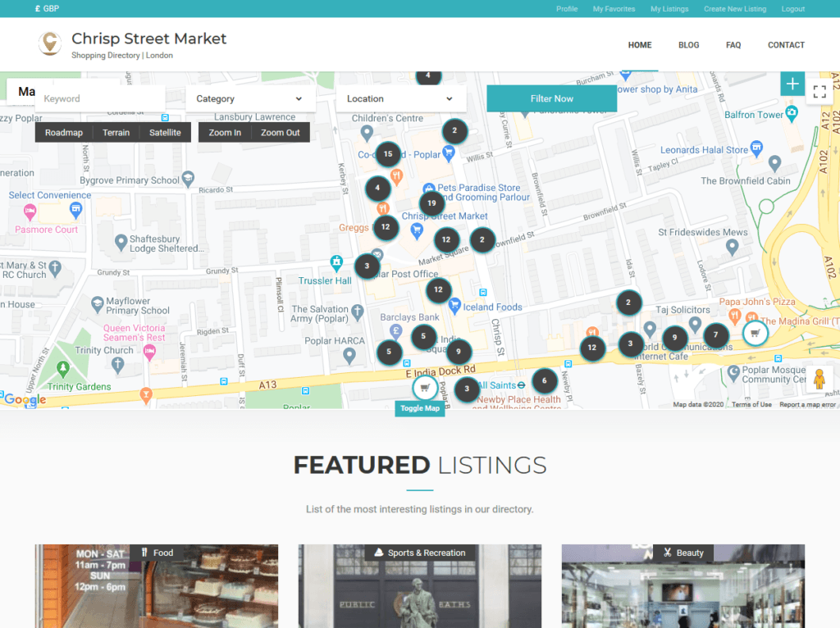
Task: Click the cluster marker showing 6
Action: click(x=544, y=381)
